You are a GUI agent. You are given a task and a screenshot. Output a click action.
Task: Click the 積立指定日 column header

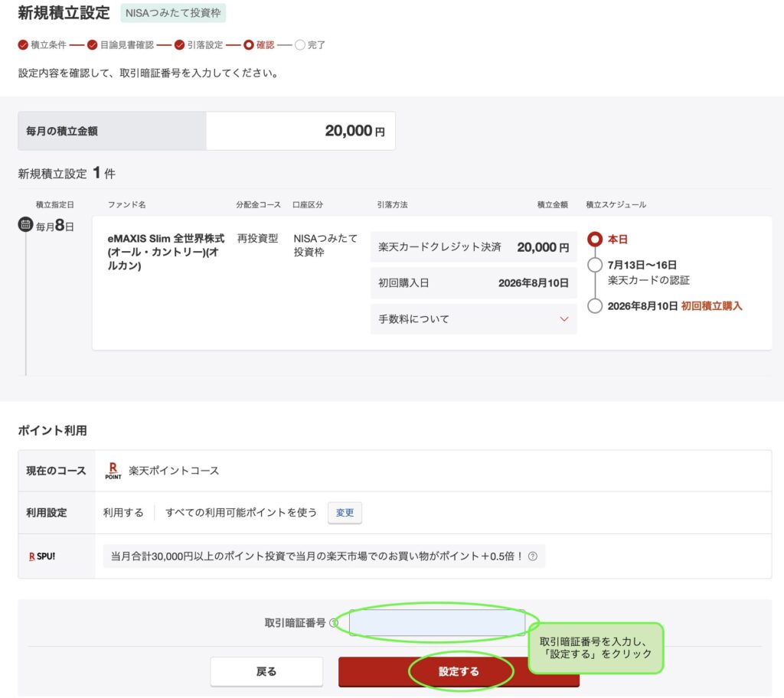pos(55,204)
